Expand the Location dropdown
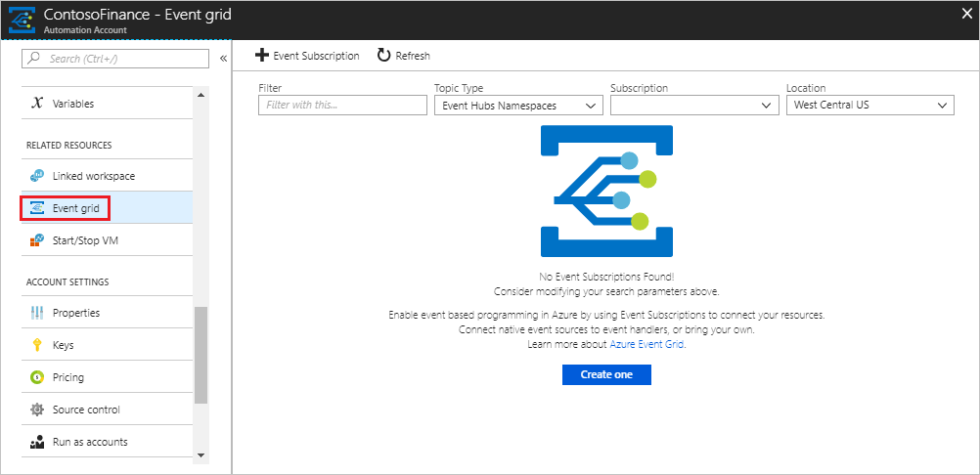The height and width of the screenshot is (475, 980). [x=870, y=106]
